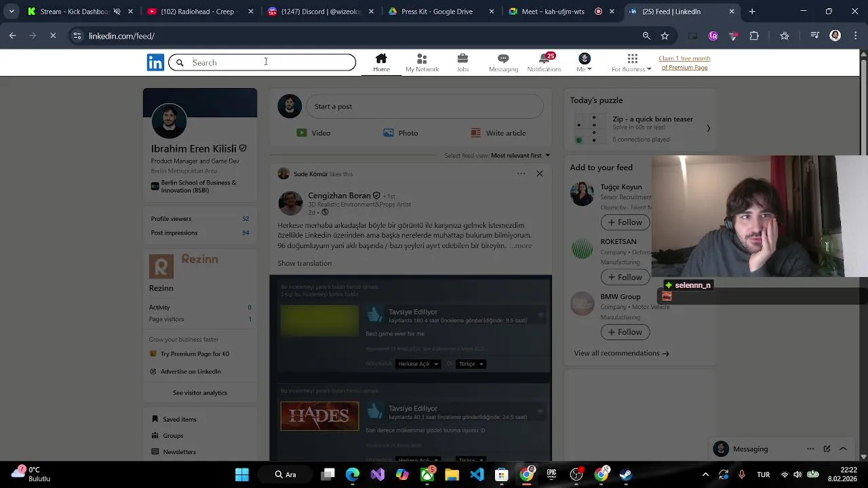Expand post text with more
Viewport: 868px width, 488px height.
[521, 245]
